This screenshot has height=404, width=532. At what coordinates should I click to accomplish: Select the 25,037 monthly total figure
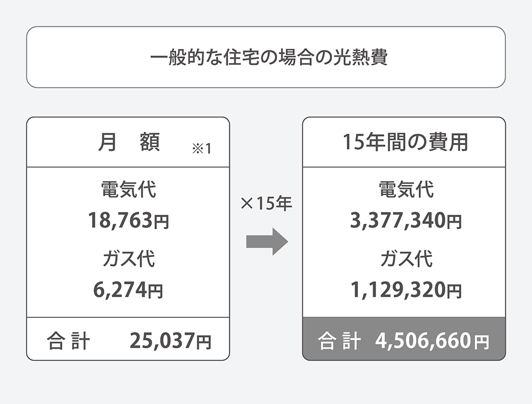(162, 341)
